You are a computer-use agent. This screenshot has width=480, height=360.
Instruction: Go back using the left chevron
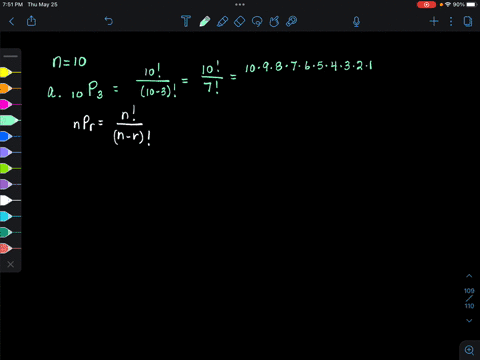coord(12,22)
